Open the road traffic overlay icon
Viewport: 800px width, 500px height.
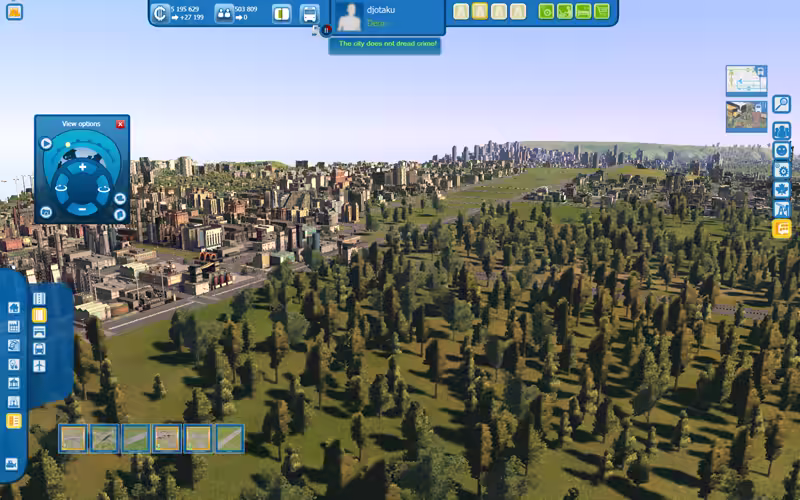(782, 209)
